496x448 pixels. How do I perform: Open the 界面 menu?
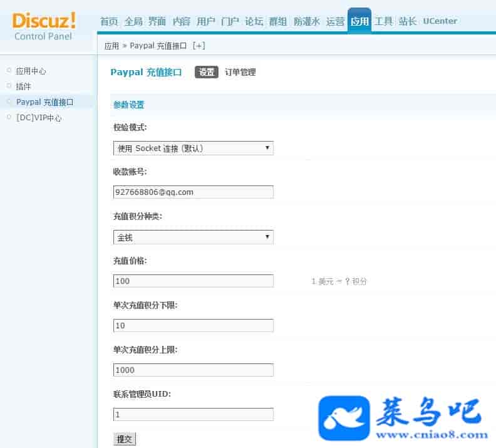click(157, 21)
